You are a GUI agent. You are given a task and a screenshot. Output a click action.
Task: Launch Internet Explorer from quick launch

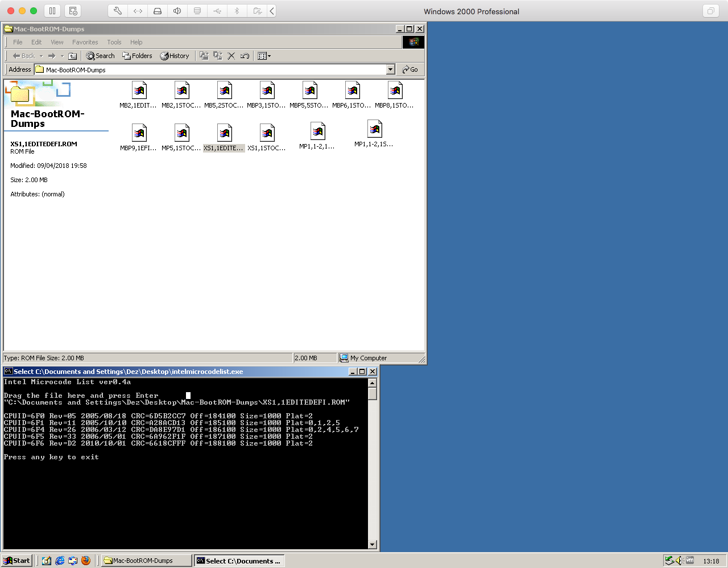click(60, 561)
